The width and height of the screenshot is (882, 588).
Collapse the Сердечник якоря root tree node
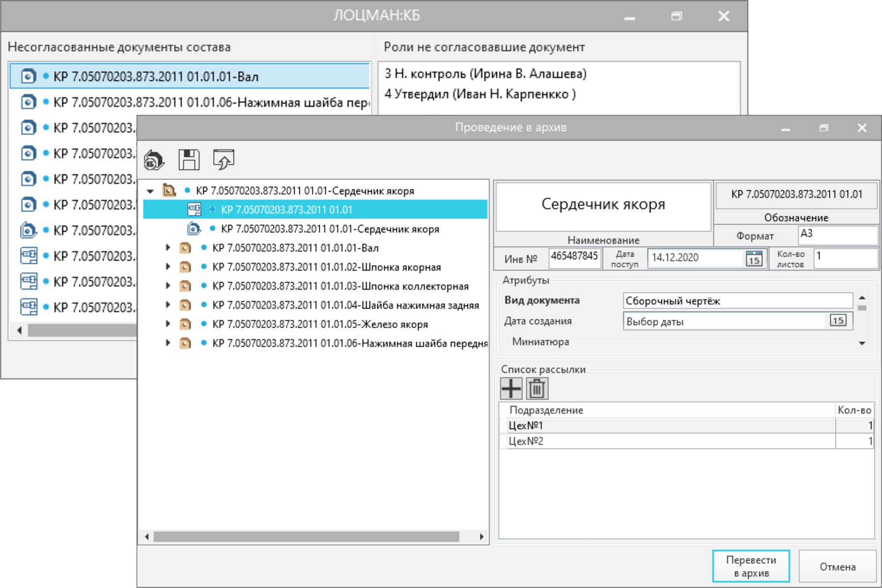151,191
